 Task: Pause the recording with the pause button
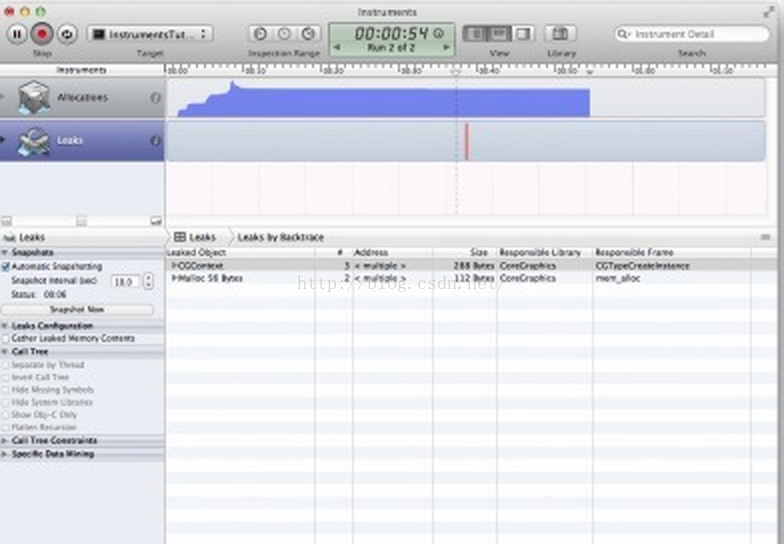click(x=16, y=34)
